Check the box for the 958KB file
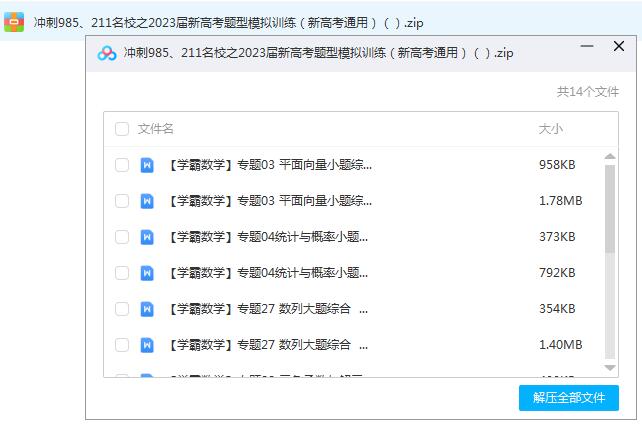This screenshot has width=642, height=426. coord(122,165)
